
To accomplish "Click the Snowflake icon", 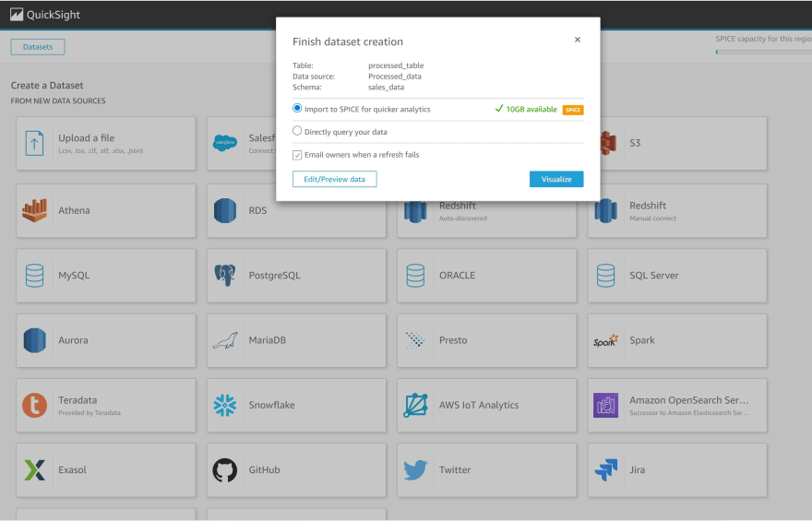I will click(x=225, y=405).
